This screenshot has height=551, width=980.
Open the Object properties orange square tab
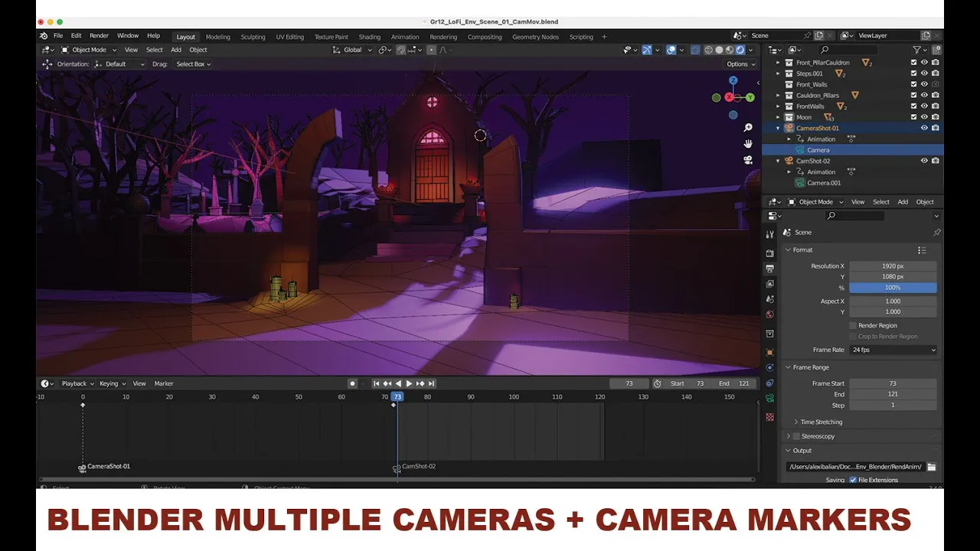(769, 352)
